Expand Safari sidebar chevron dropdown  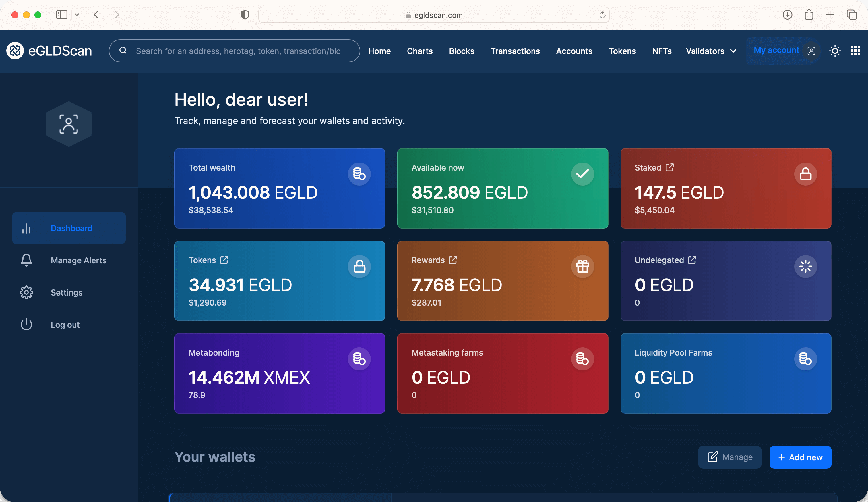pos(77,15)
